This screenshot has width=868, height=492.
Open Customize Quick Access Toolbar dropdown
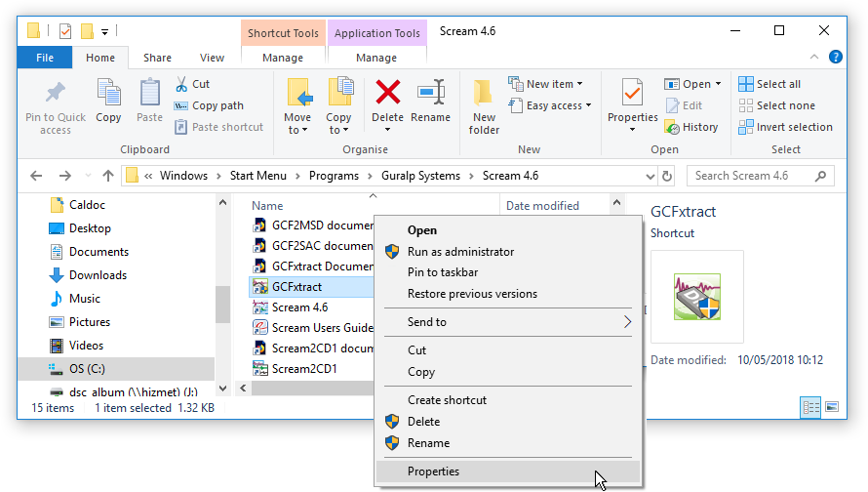pyautogui.click(x=104, y=32)
